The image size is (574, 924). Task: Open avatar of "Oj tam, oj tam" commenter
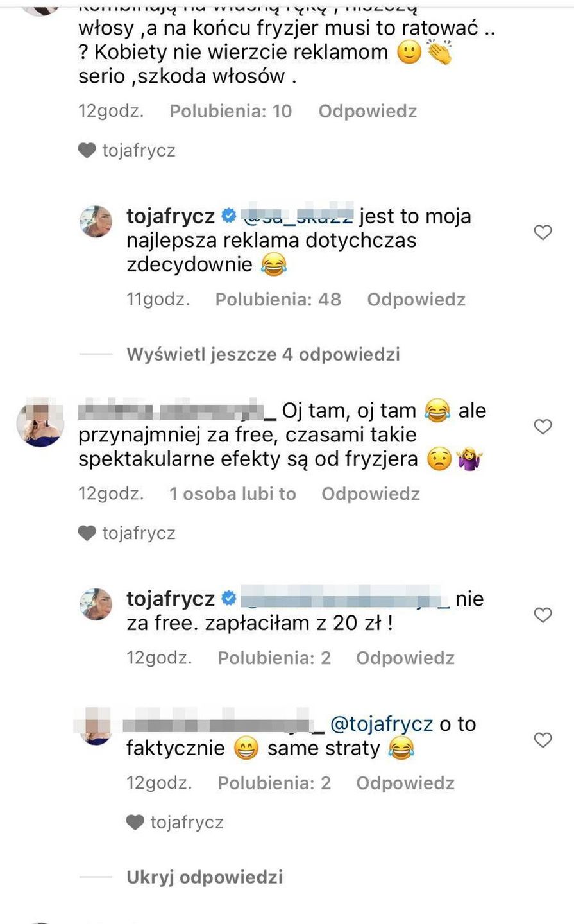coord(40,422)
